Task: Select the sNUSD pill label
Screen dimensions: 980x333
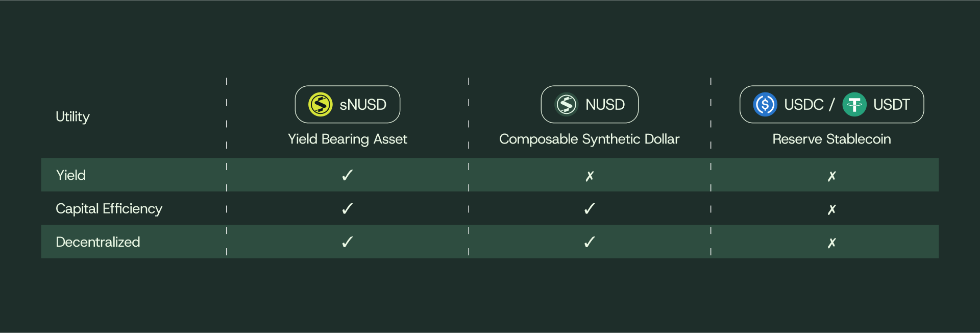Action: [363, 105]
